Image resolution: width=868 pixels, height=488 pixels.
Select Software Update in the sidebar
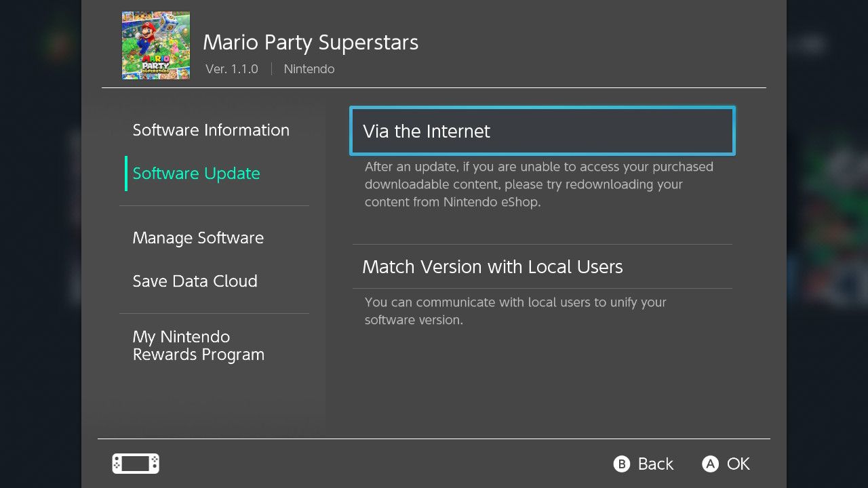point(196,174)
